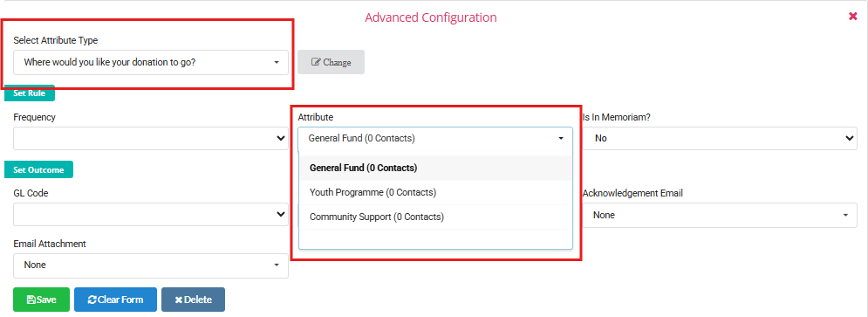Image resolution: width=868 pixels, height=317 pixels.
Task: Click the floppy disk icon on Save
Action: [x=31, y=300]
